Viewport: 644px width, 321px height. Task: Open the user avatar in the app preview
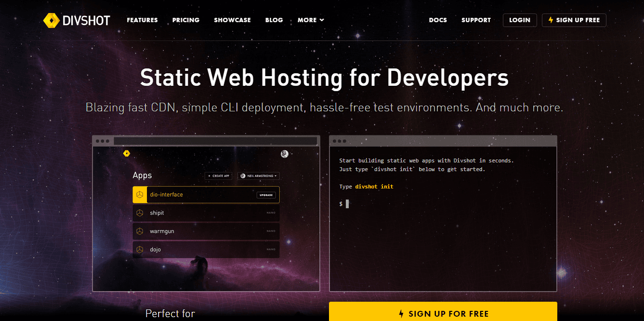point(285,154)
